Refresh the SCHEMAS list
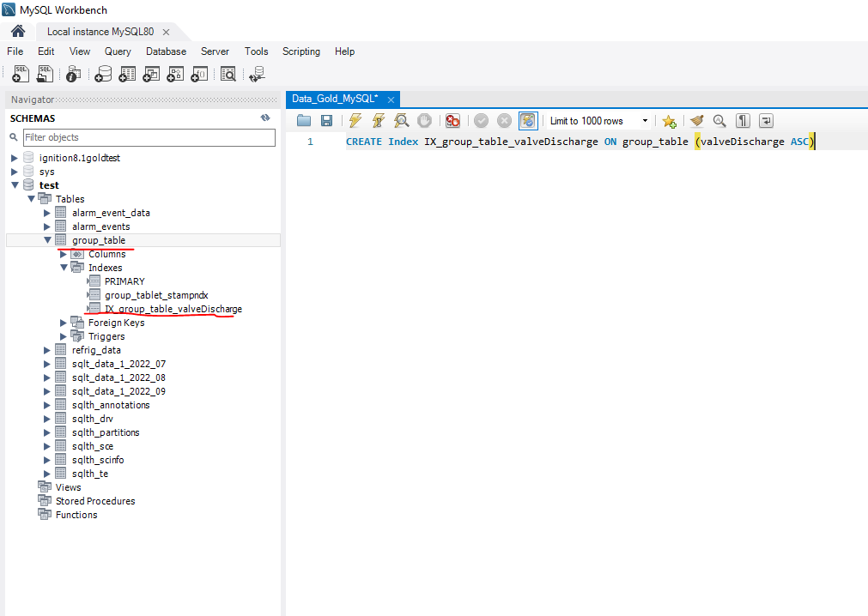The image size is (868, 616). [265, 118]
